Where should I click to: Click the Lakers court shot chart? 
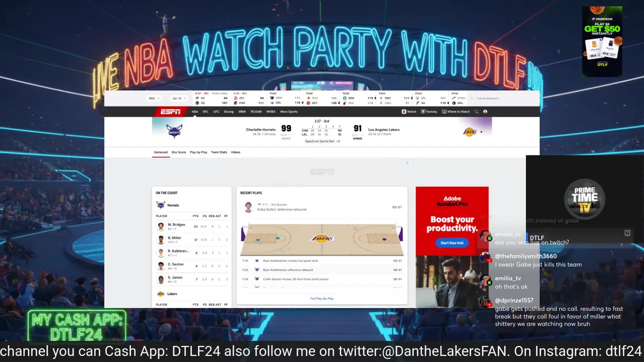click(x=322, y=239)
